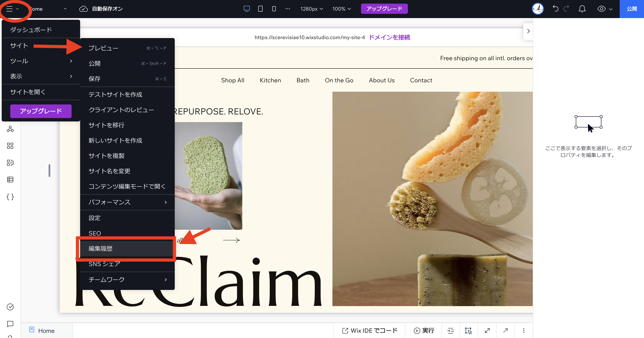Click the undo arrow icon
Viewport: 644px width, 338px height.
[x=556, y=9]
